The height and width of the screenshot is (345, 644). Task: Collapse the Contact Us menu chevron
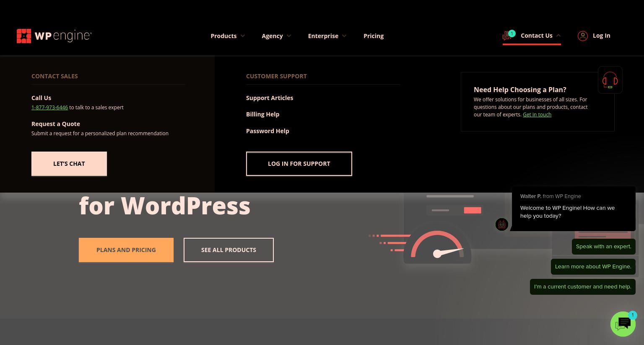pyautogui.click(x=558, y=36)
